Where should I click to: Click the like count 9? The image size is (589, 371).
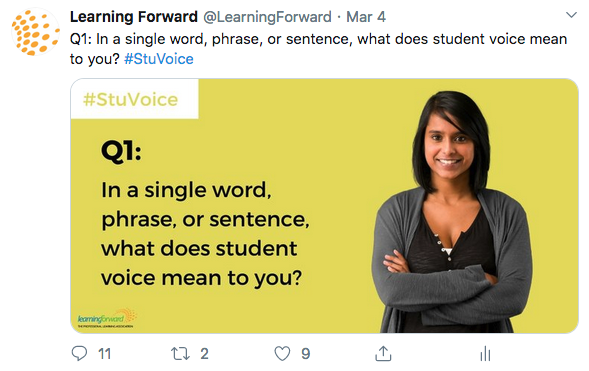coord(306,354)
